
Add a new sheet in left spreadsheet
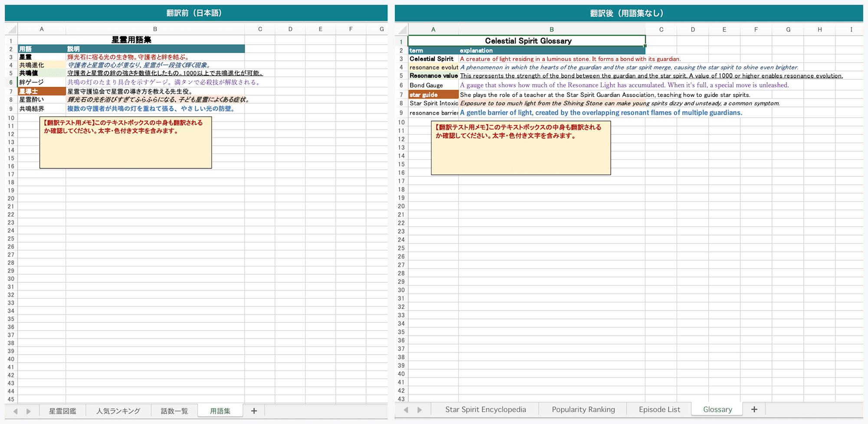pyautogui.click(x=254, y=411)
